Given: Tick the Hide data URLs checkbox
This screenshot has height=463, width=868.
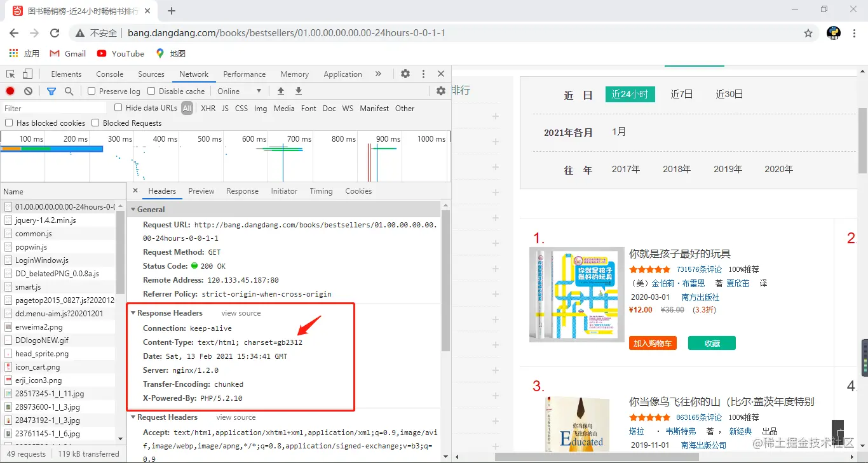Looking at the screenshot, I should tap(118, 108).
